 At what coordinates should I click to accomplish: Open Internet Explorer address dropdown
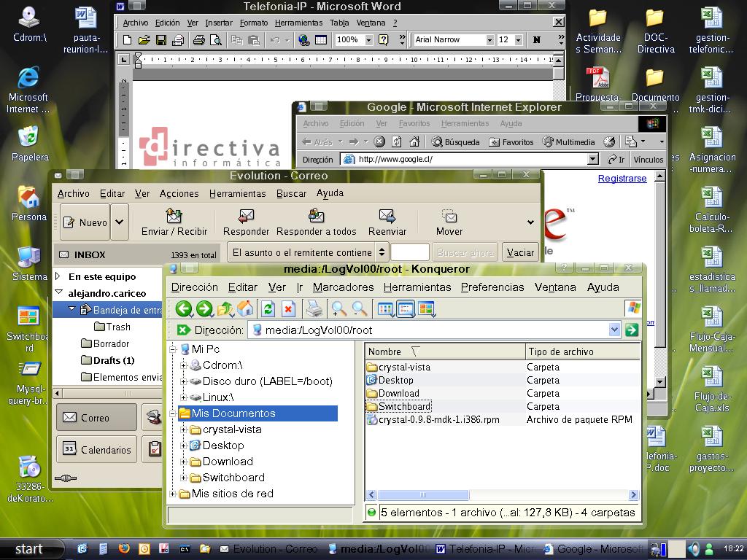592,159
